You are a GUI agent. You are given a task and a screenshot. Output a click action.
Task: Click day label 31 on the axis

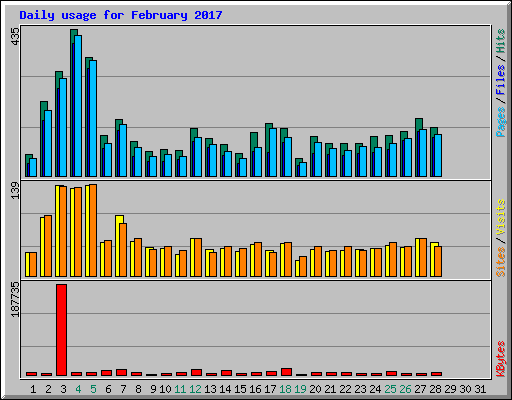pyautogui.click(x=480, y=389)
